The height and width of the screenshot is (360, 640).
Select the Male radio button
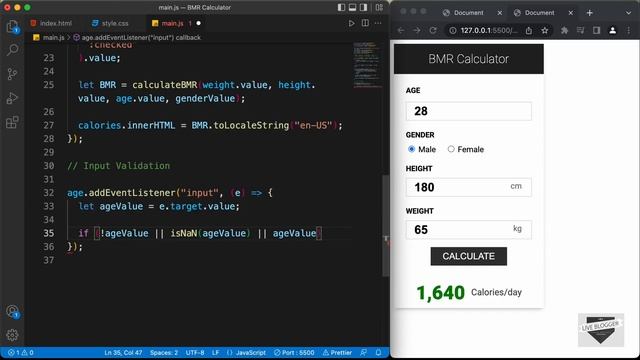(411, 149)
